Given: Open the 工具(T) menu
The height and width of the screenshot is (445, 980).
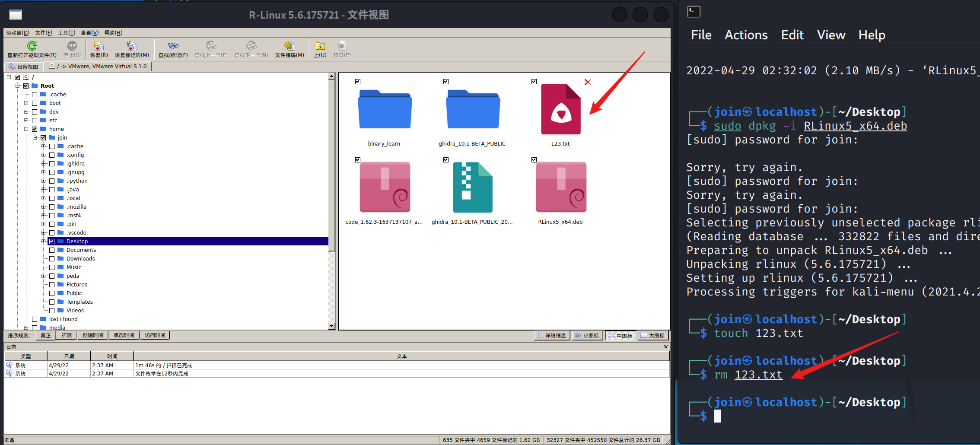Looking at the screenshot, I should click(67, 33).
